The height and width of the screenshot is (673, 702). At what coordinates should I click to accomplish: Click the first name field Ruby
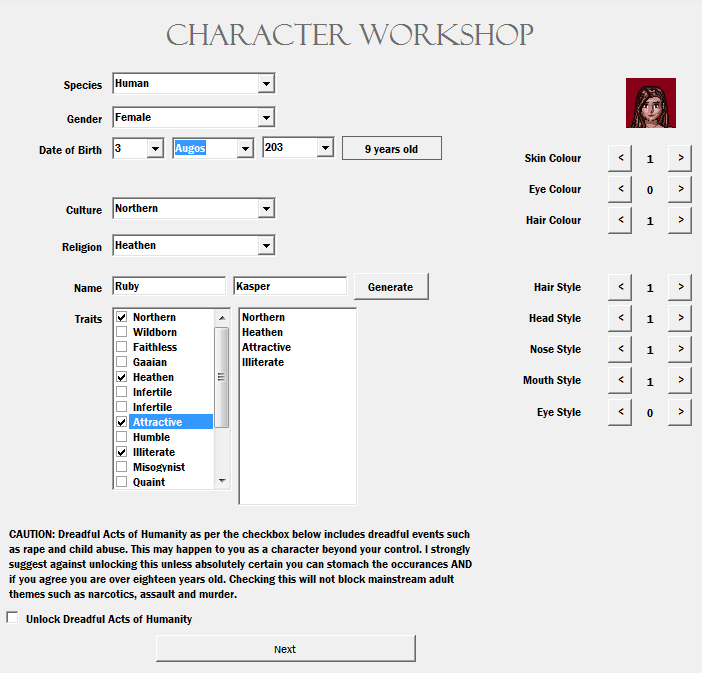click(x=169, y=286)
